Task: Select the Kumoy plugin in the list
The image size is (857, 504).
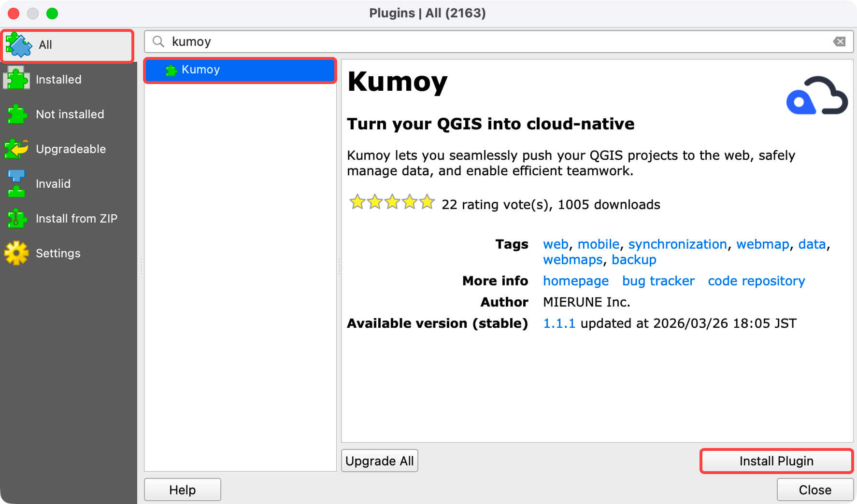Action: pos(201,70)
